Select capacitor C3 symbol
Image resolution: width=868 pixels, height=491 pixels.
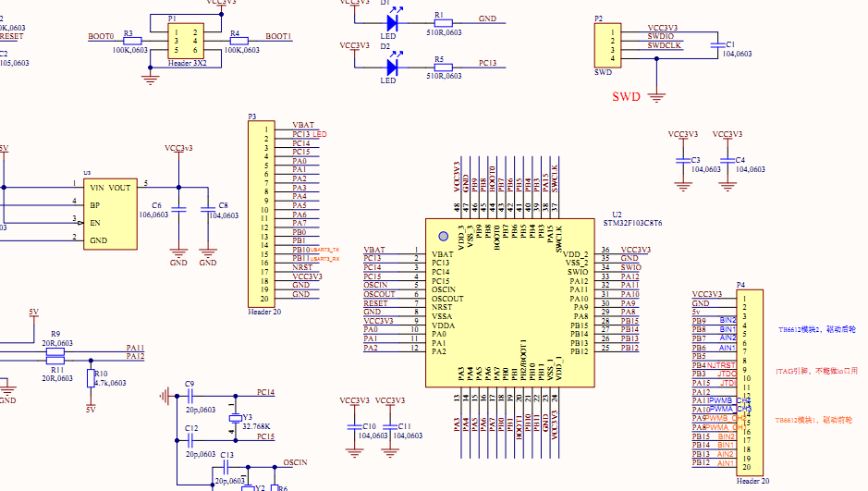click(x=683, y=161)
